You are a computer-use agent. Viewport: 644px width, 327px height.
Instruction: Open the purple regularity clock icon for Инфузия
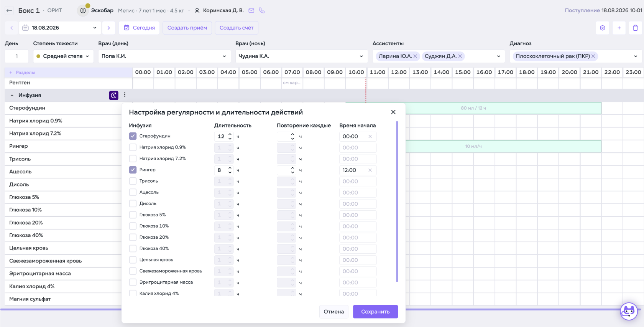click(x=114, y=95)
